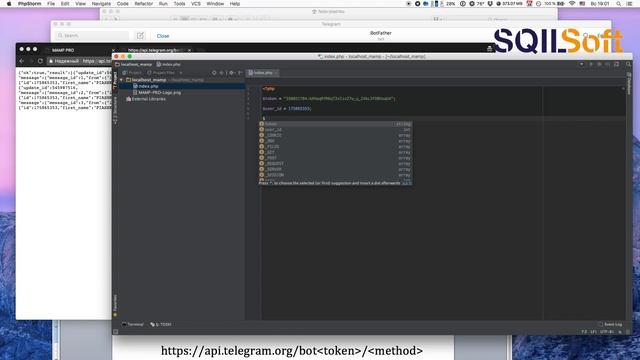Click hint link in completion popup footer
The height and width of the screenshot is (360, 640).
[407, 183]
